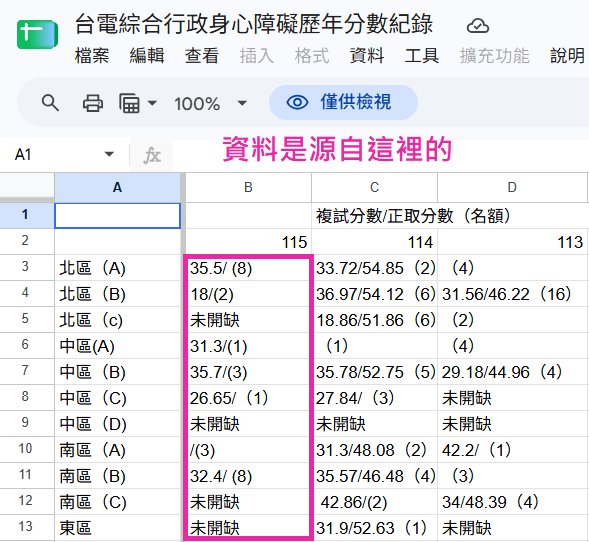Image resolution: width=589 pixels, height=542 pixels.
Task: Click the print icon
Action: [92, 103]
